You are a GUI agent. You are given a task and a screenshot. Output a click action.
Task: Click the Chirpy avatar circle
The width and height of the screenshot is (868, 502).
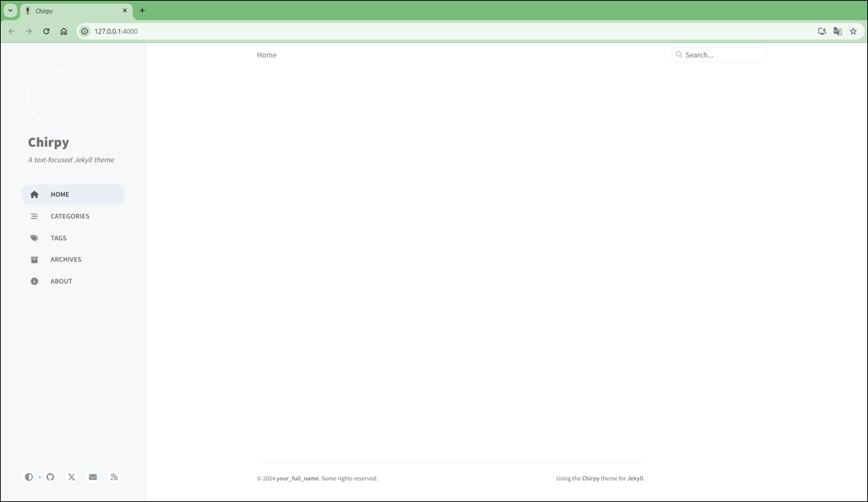tap(55, 97)
